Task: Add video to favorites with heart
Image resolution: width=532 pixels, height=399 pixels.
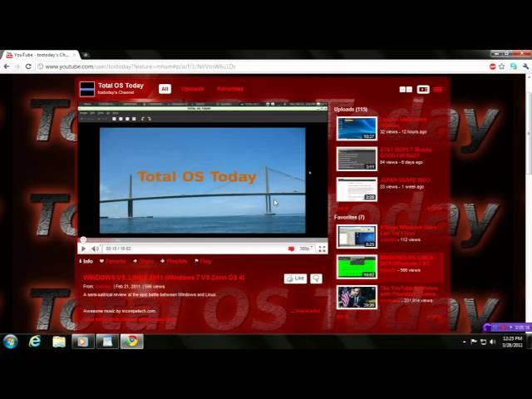Action: tap(113, 261)
